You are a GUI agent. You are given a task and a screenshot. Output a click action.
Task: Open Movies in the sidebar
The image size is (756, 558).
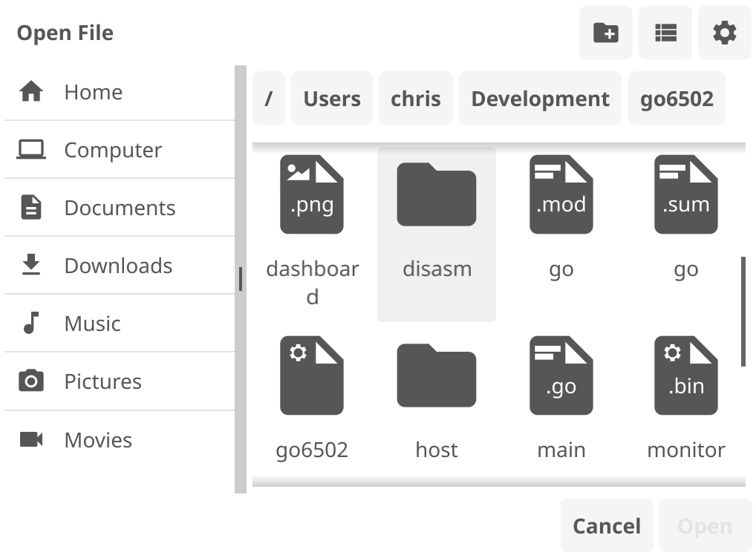[120, 440]
